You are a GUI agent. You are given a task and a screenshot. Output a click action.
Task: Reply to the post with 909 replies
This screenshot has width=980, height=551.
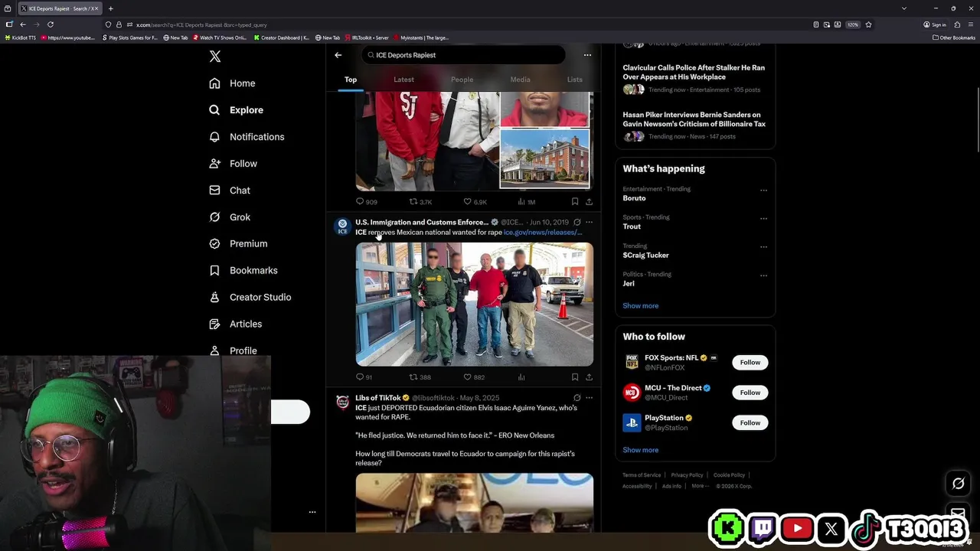click(x=366, y=202)
